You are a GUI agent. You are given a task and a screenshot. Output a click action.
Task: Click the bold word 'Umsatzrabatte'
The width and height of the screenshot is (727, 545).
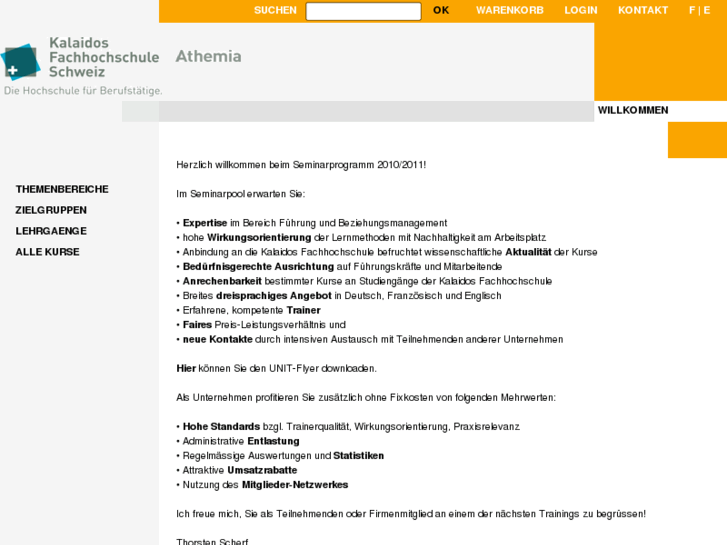(262, 470)
